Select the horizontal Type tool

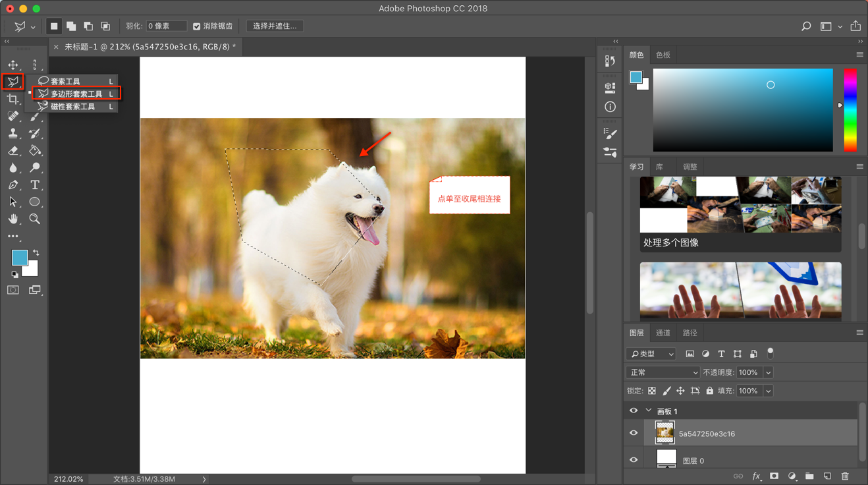tap(35, 185)
